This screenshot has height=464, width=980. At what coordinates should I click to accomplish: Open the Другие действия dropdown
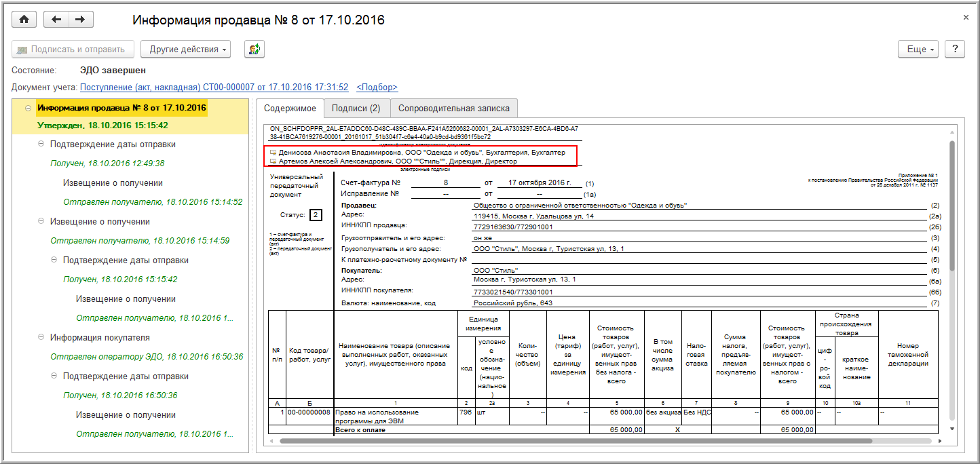[185, 49]
